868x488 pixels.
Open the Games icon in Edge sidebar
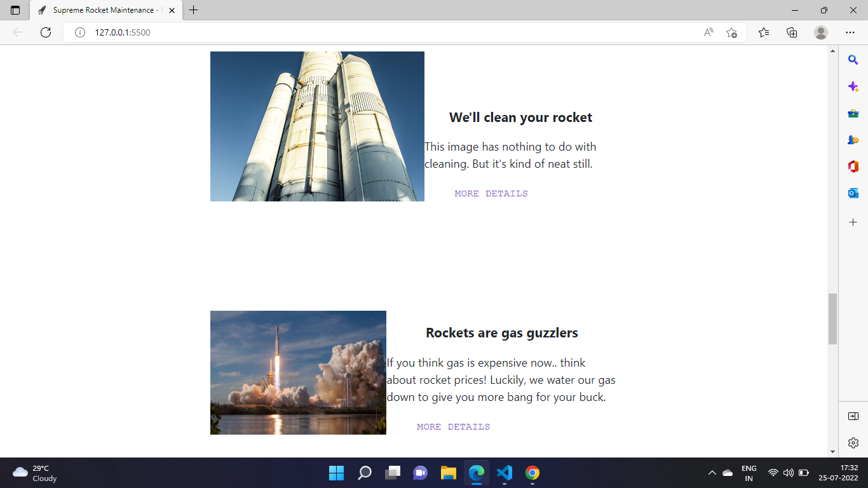pos(853,139)
